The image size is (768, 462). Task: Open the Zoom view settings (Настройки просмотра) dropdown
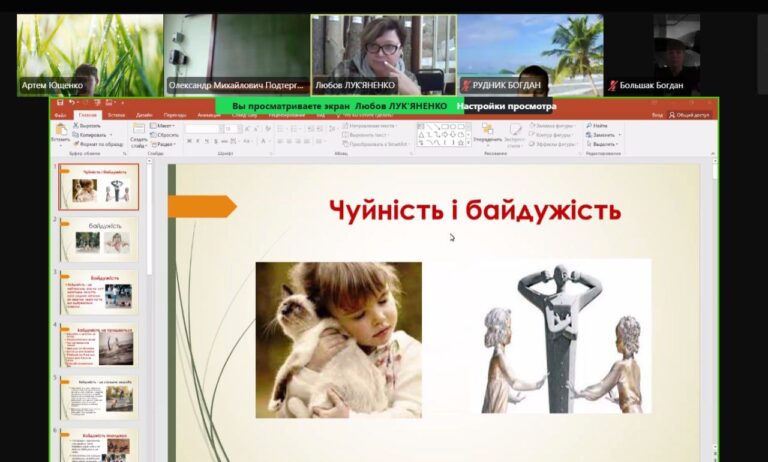click(506, 105)
